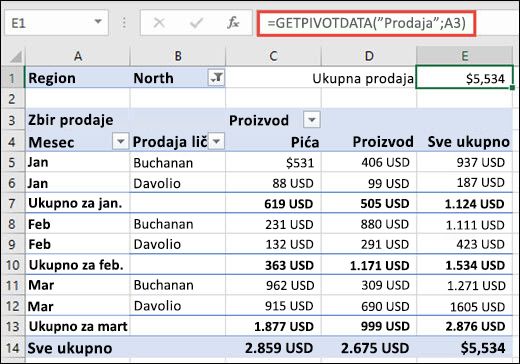Click the Ukupno za feb. row label
The width and height of the screenshot is (520, 364).
coord(78,265)
